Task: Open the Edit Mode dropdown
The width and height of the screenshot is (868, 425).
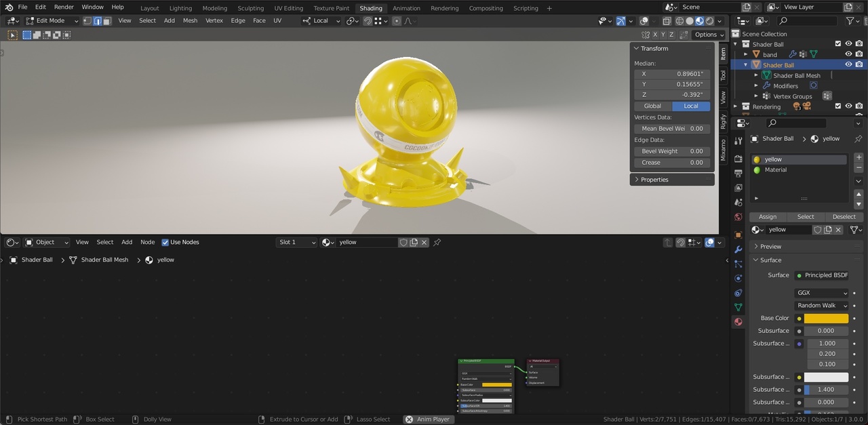Action: click(x=52, y=21)
